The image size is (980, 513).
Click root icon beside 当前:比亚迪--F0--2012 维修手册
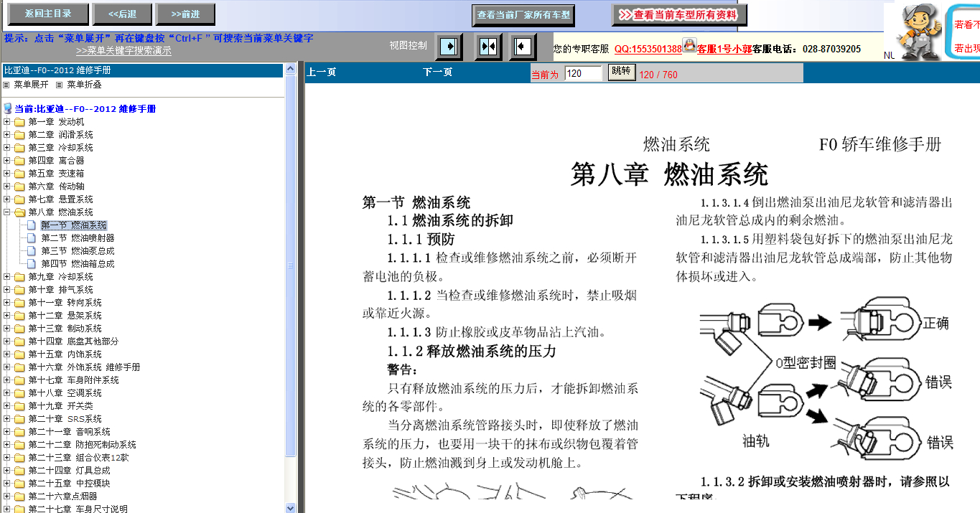click(8, 109)
